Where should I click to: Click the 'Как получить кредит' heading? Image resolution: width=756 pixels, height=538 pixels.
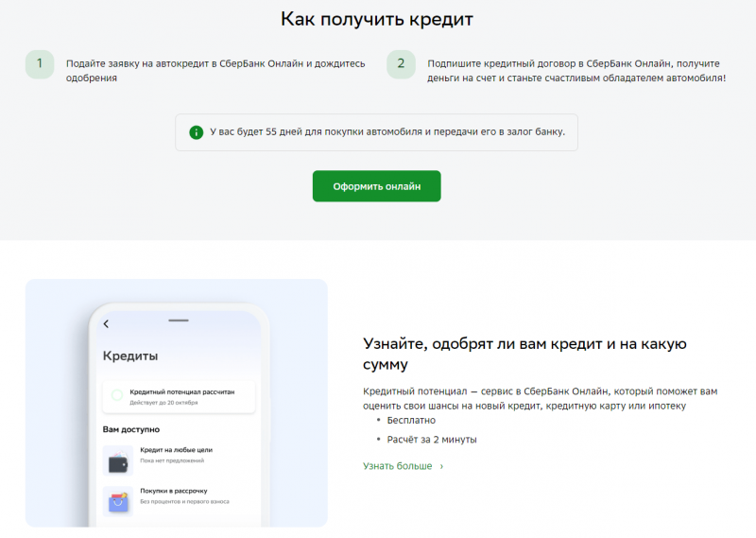(x=376, y=19)
